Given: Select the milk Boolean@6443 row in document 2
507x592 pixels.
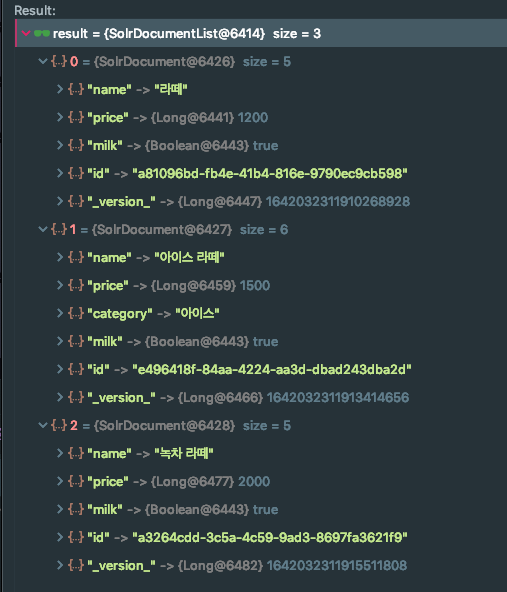Looking at the screenshot, I should tap(261, 509).
